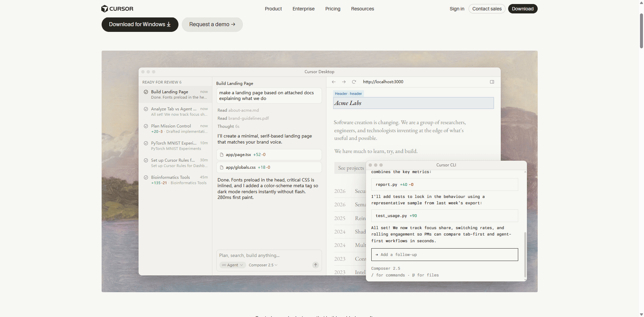Click the check icon beside Set up Cursor Rules
644x317 pixels.
click(x=146, y=160)
